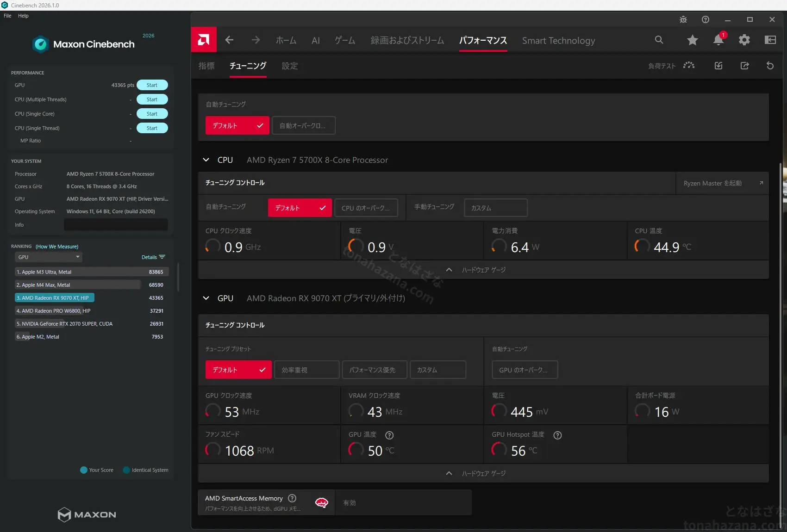Start the CPU (Multiple Threads) test
Screen dimensions: 787x532
click(152, 99)
